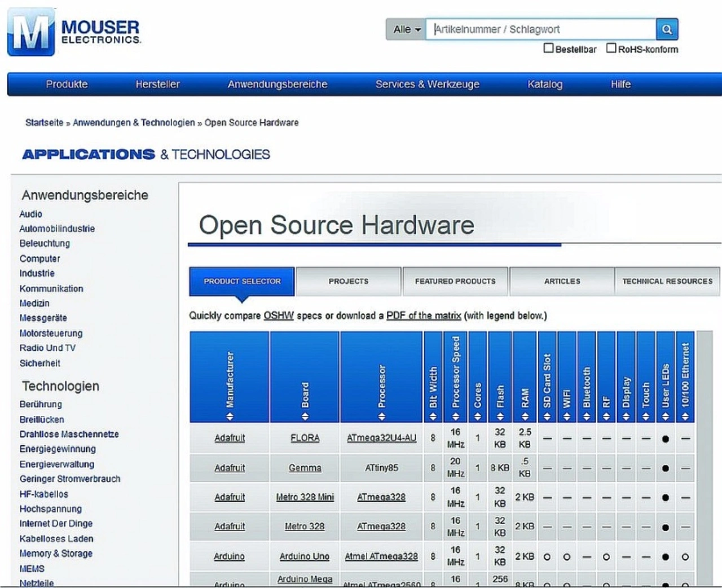Open Kommunikation sidebar link

[x=51, y=288]
